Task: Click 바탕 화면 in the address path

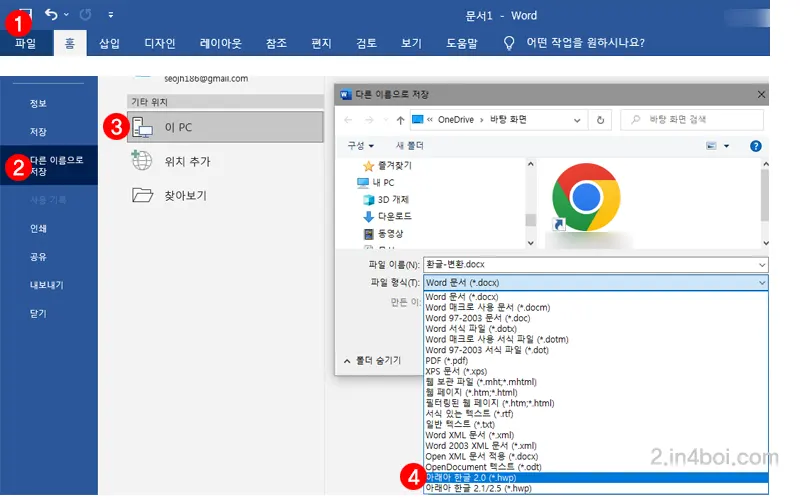Action: click(508, 119)
